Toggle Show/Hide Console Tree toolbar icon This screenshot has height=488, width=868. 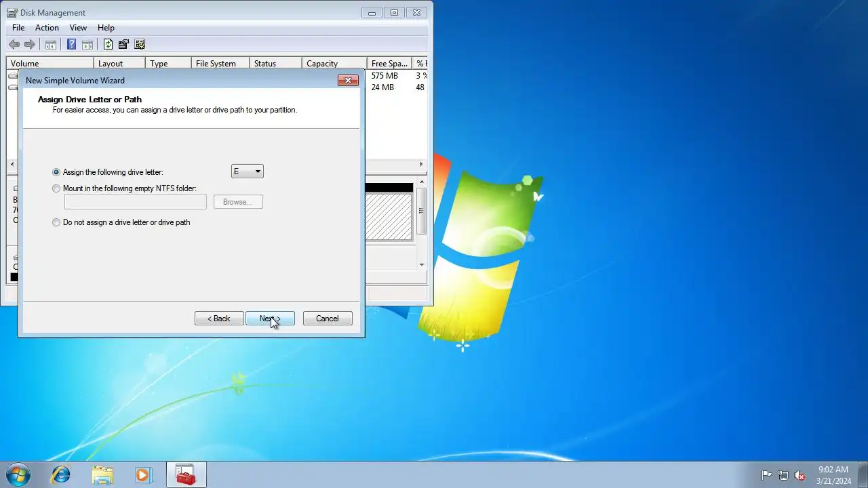pyautogui.click(x=51, y=45)
